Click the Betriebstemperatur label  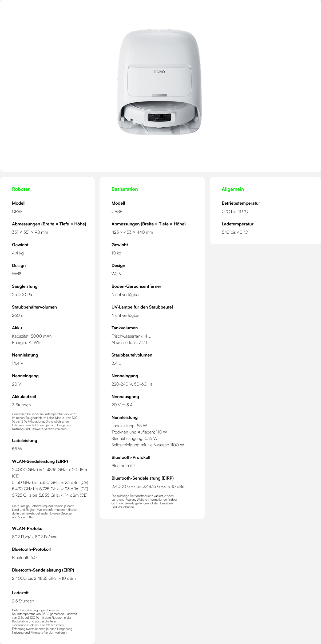241,203
